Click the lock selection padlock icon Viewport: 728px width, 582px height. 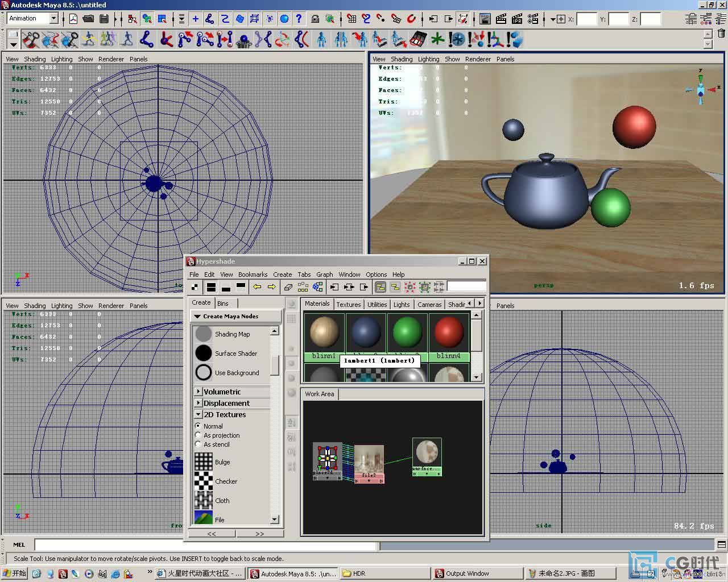[x=316, y=19]
